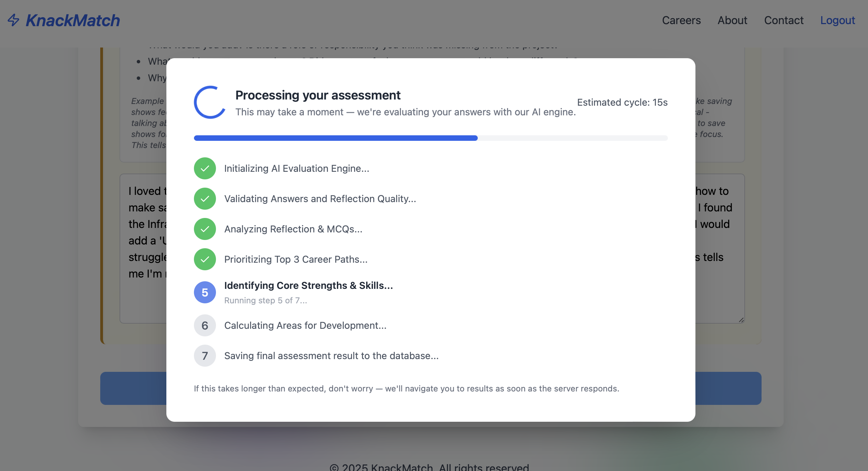
Task: Click green checkmark beside Initializing AI Evaluation Engine
Action: point(205,168)
